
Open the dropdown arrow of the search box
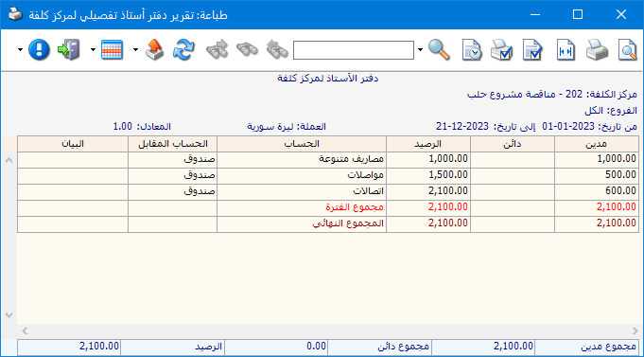tap(420, 50)
